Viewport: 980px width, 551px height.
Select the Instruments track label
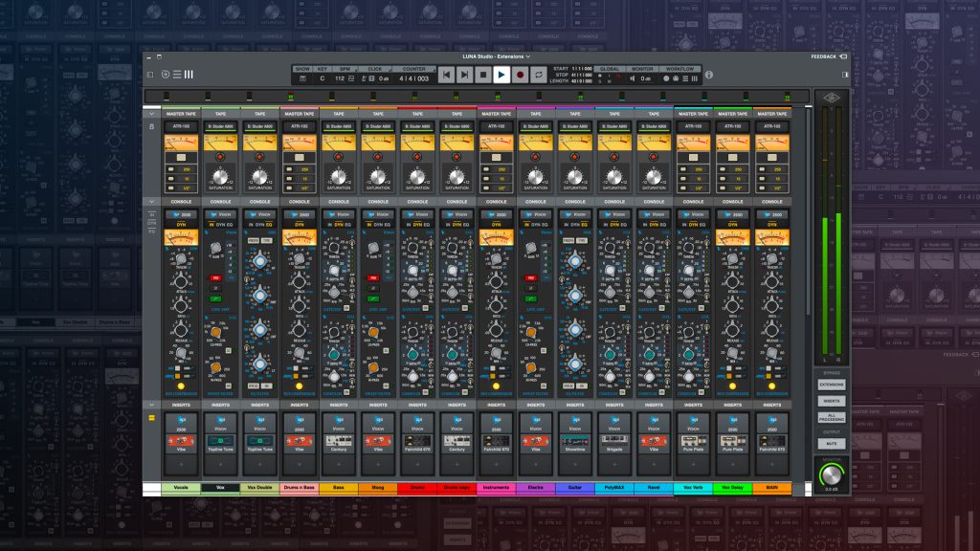click(x=497, y=487)
